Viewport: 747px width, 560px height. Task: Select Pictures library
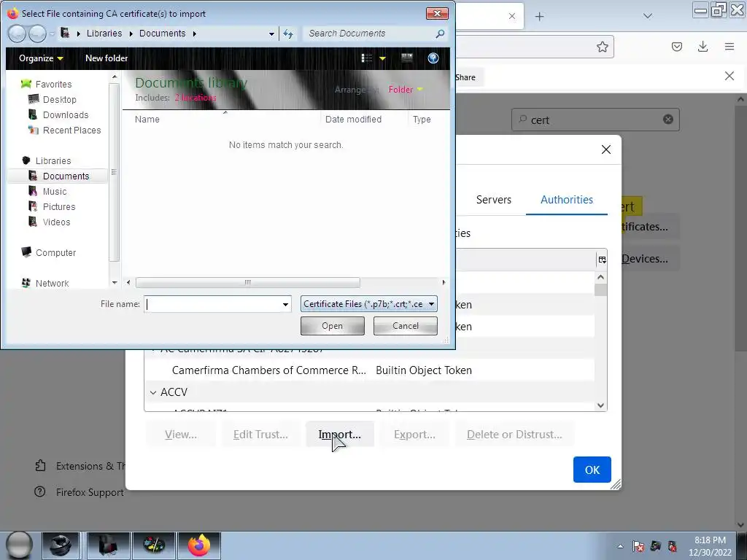58,206
